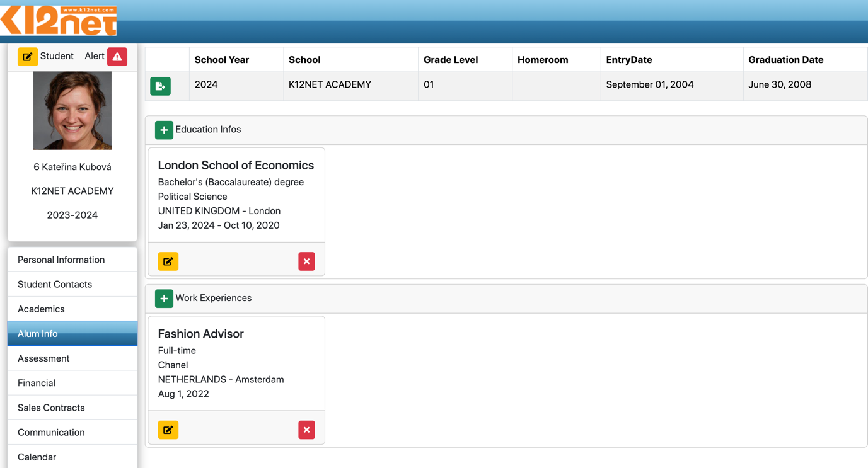
Task: Click the red Alert warning icon
Action: pos(117,57)
